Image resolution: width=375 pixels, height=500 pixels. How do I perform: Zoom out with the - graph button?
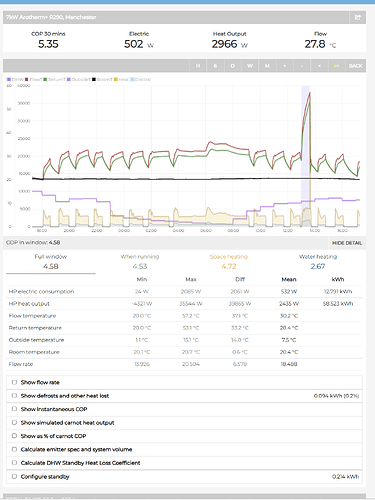pos(302,66)
